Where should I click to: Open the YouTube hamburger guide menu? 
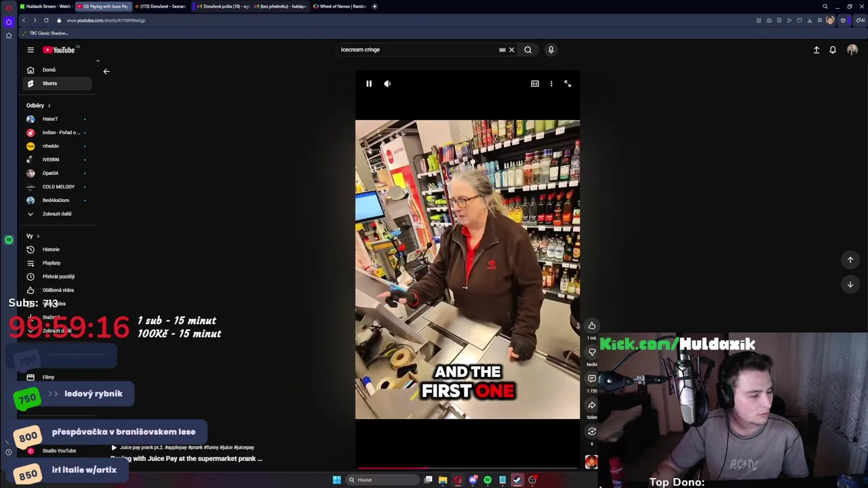click(x=31, y=49)
